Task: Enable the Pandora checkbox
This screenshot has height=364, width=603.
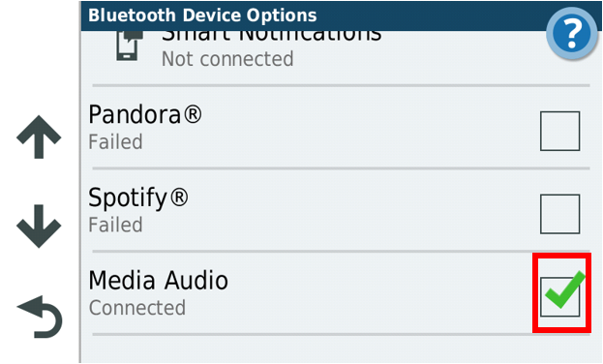Action: pyautogui.click(x=559, y=131)
